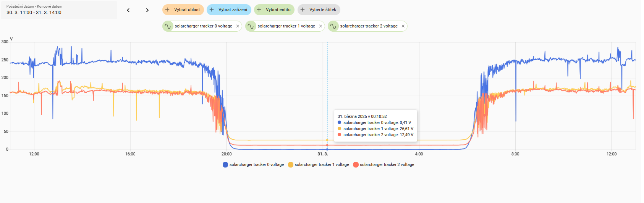Select the solarcharger tracker 2 voltage chip label

(x=369, y=26)
